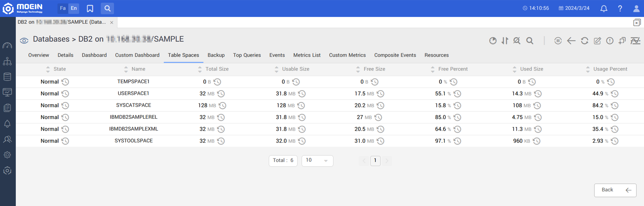
Task: Click the next page arrow
Action: click(x=387, y=161)
